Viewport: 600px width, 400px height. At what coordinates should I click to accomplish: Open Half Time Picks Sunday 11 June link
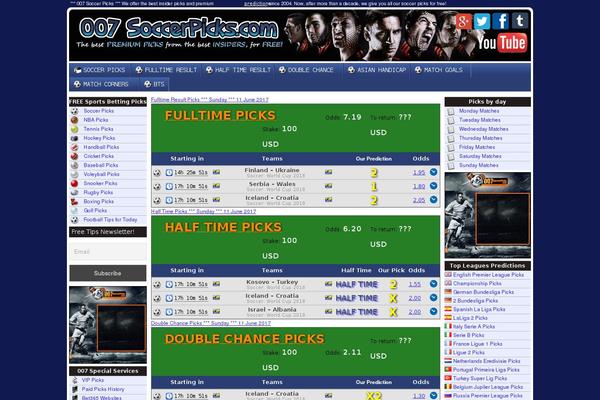point(204,211)
